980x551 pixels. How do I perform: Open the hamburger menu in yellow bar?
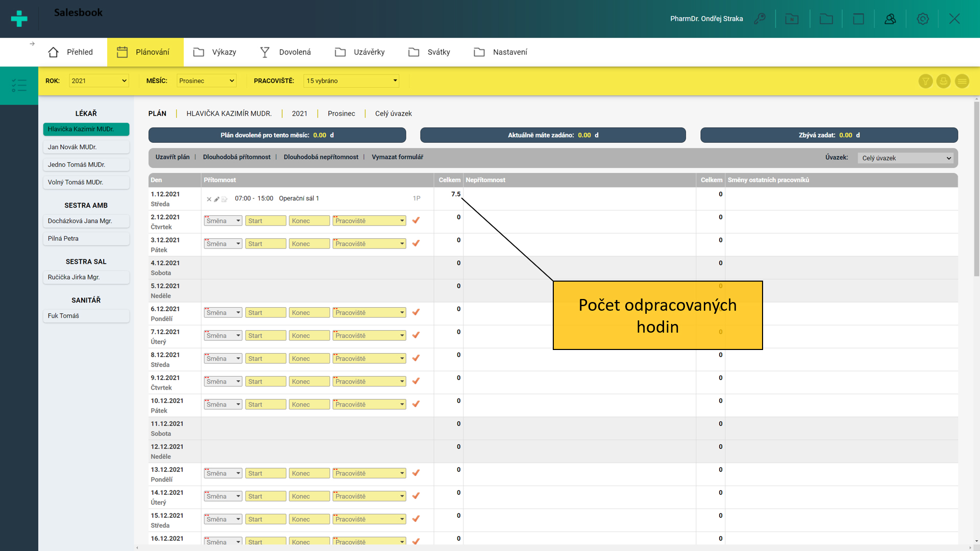pyautogui.click(x=962, y=81)
